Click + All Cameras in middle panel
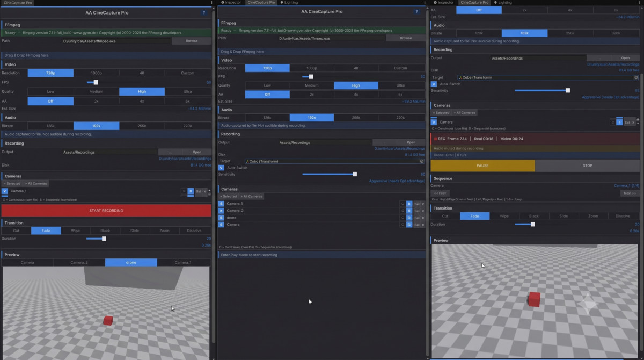The image size is (644, 360). click(251, 196)
